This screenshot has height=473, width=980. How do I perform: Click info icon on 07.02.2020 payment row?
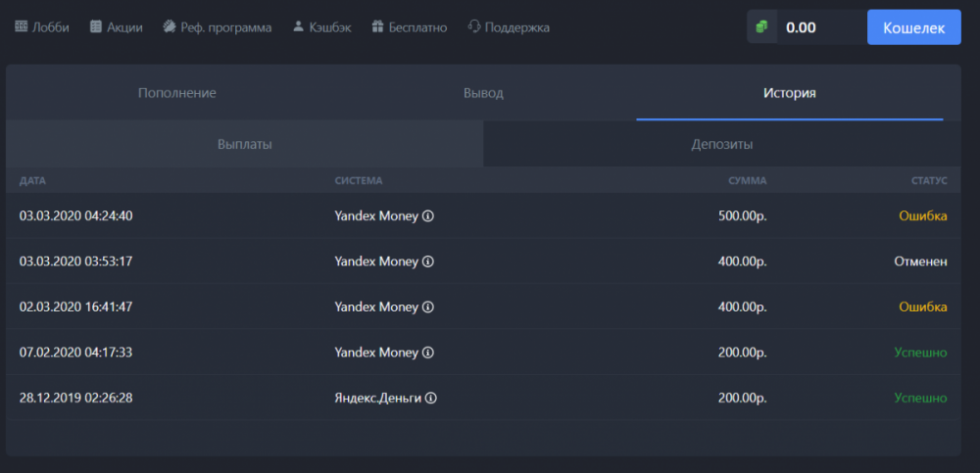coord(428,353)
